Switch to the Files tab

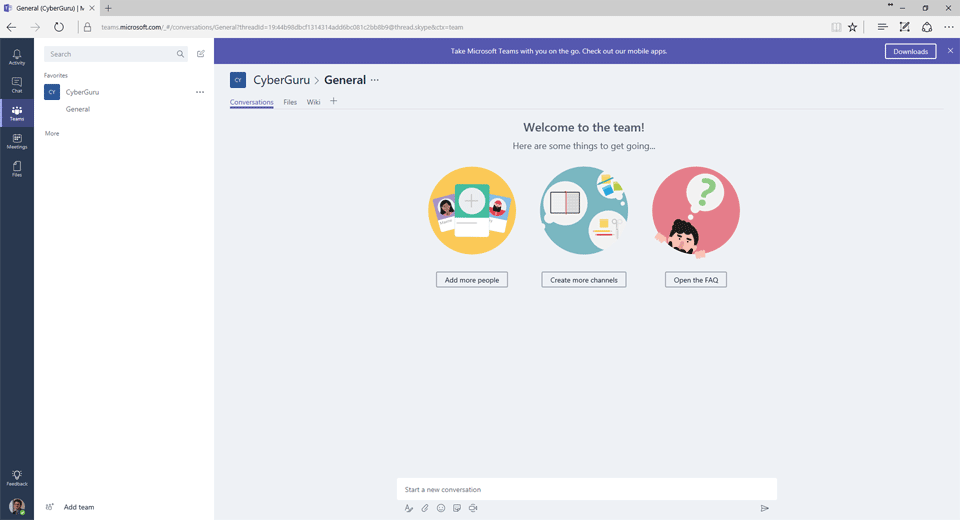[x=290, y=102]
